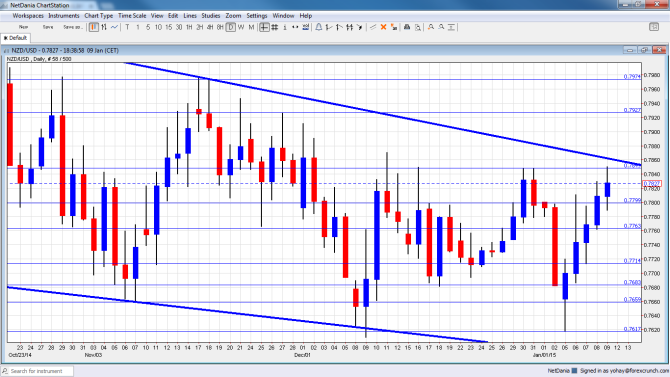The height and width of the screenshot is (377, 670).
Task: Click the Signed in as status text
Action: 624,371
